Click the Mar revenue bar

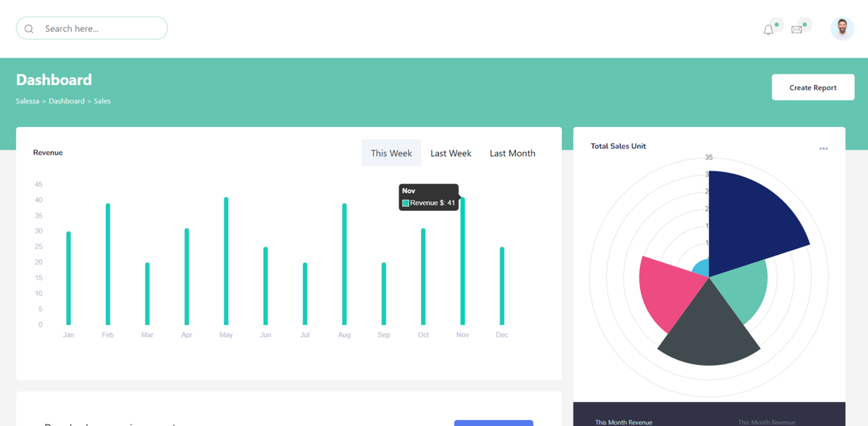pyautogui.click(x=147, y=294)
